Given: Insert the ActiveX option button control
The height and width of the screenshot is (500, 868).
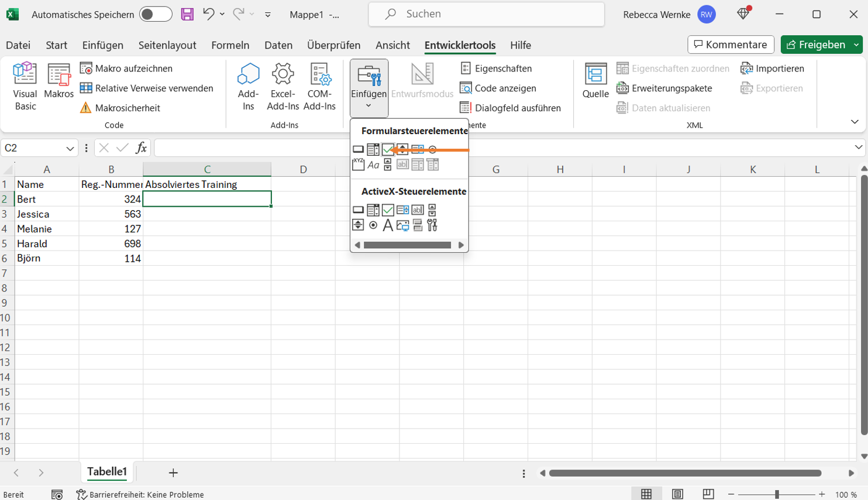Looking at the screenshot, I should 373,225.
